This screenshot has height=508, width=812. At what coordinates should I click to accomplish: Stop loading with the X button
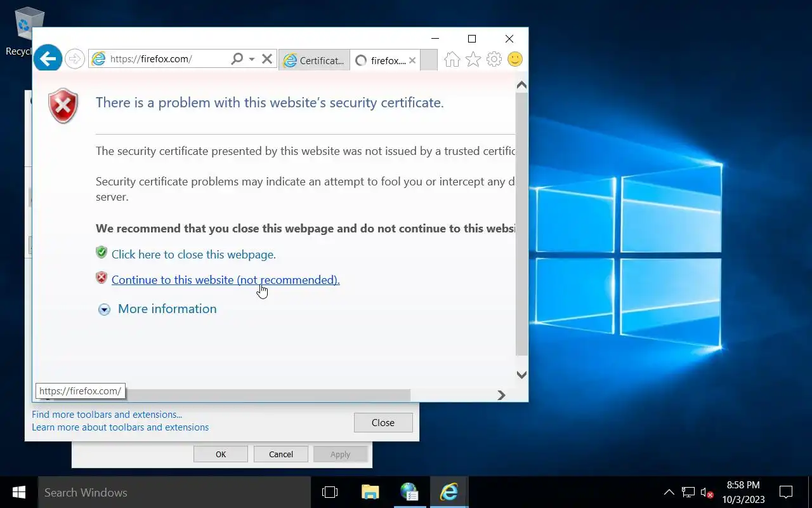(267, 59)
